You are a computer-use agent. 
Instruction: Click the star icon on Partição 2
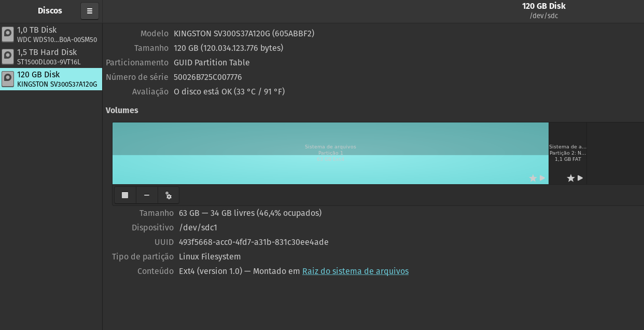click(571, 178)
